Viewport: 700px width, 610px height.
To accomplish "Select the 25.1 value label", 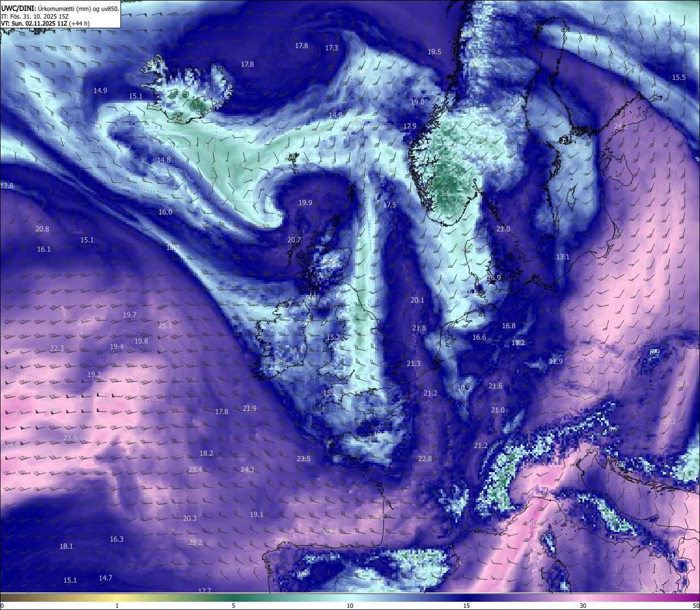I will (x=165, y=326).
